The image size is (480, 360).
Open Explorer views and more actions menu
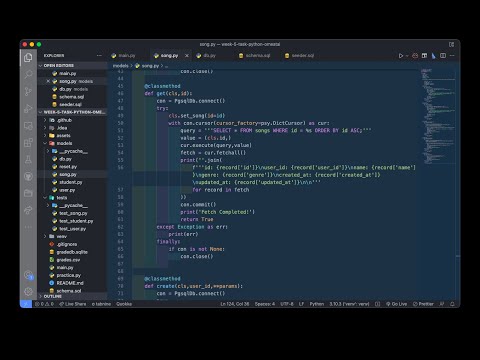click(x=99, y=56)
